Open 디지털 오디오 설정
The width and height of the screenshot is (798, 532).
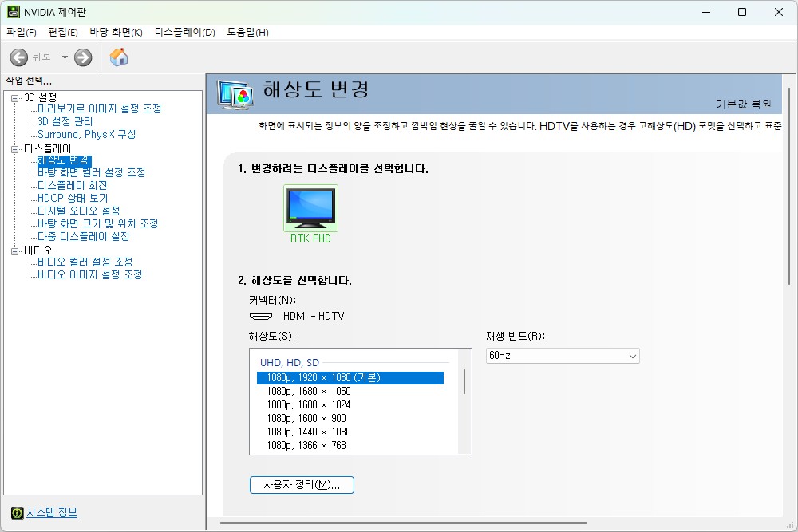tap(79, 211)
